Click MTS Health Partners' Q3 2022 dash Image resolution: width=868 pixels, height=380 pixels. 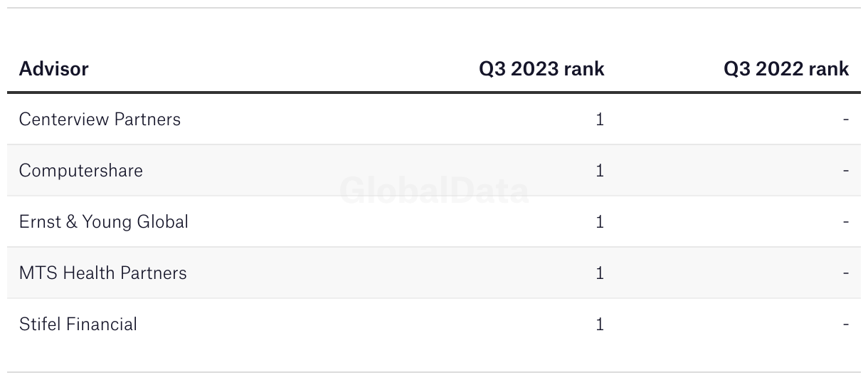pos(846,273)
